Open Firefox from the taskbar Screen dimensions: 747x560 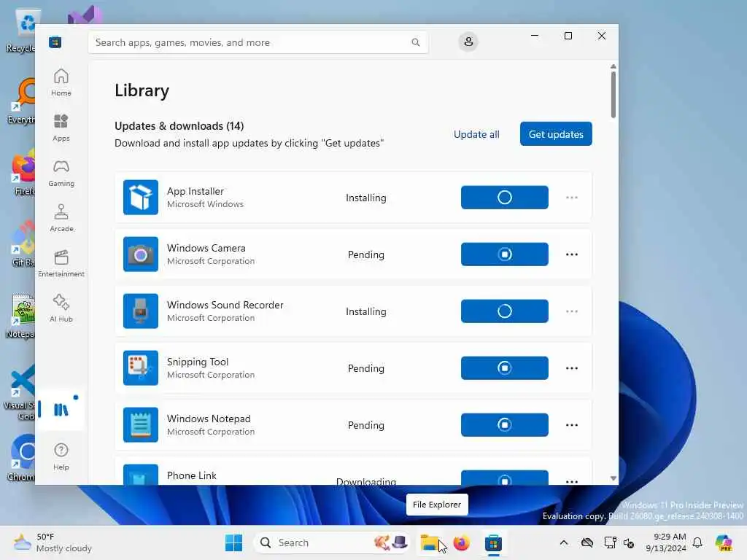point(461,542)
